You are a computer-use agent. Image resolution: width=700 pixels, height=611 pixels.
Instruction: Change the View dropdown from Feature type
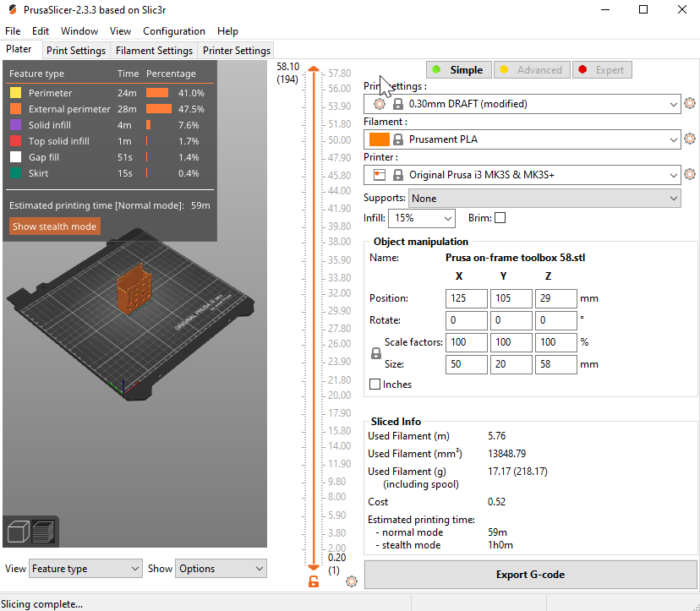[x=85, y=568]
